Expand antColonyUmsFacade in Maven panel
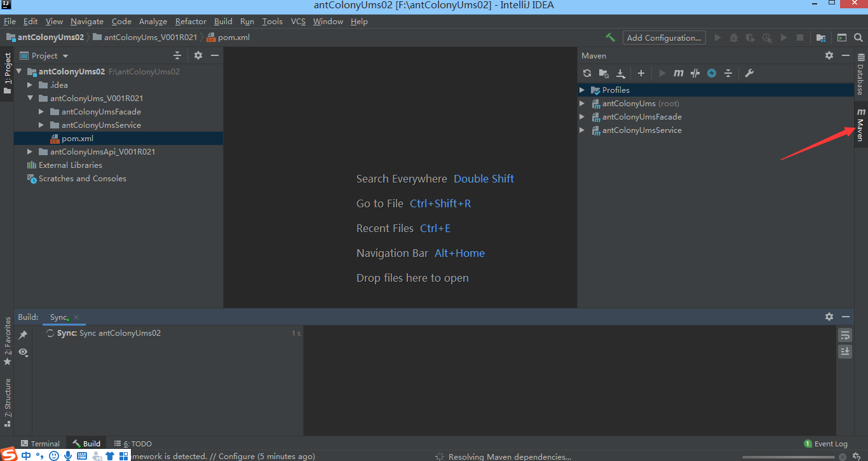Viewport: 868px width, 461px height. pos(581,117)
